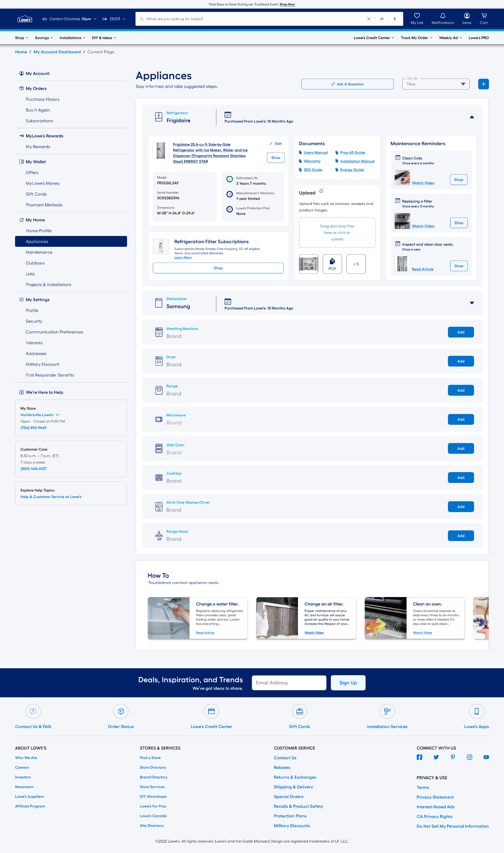Open Maintenance sidebar item
The width and height of the screenshot is (504, 853).
coord(39,252)
